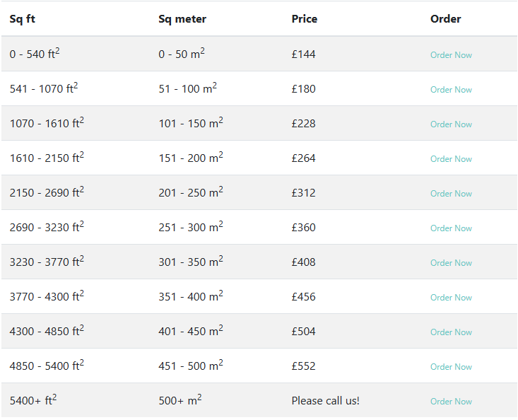Image resolution: width=518 pixels, height=420 pixels.
Task: Click the £552 price cell
Action: point(303,366)
